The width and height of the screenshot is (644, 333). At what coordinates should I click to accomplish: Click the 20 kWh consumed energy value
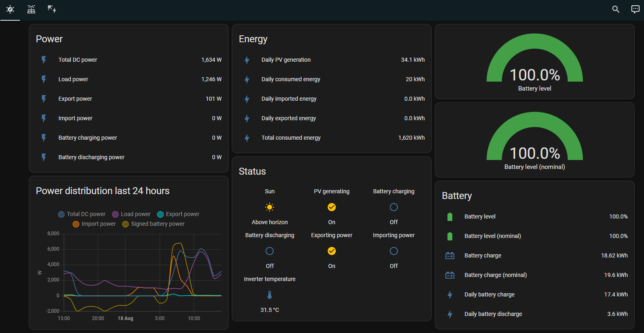(415, 79)
